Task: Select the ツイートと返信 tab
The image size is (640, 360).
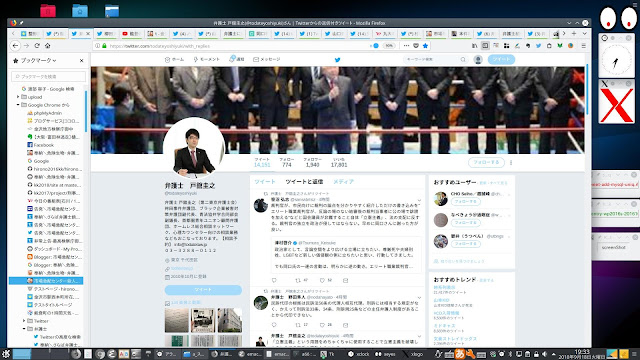Action: tap(304, 182)
